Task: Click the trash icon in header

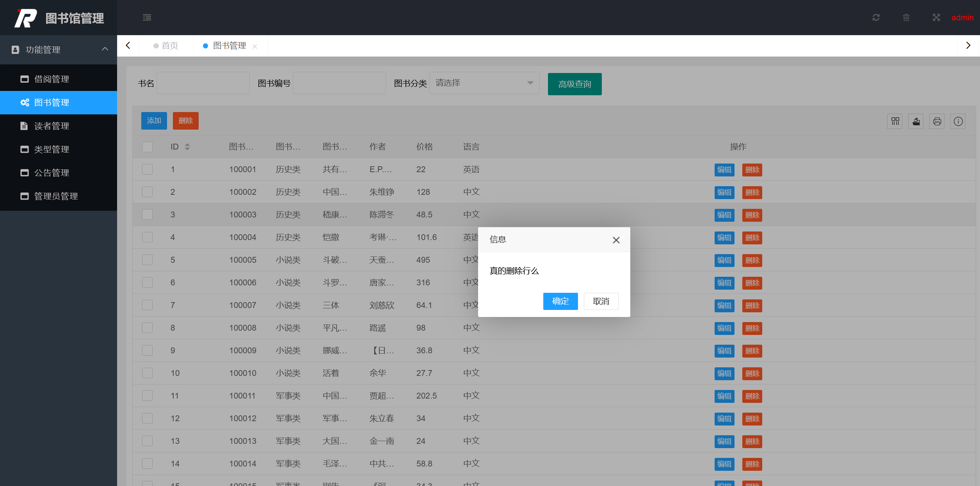Action: click(x=906, y=18)
